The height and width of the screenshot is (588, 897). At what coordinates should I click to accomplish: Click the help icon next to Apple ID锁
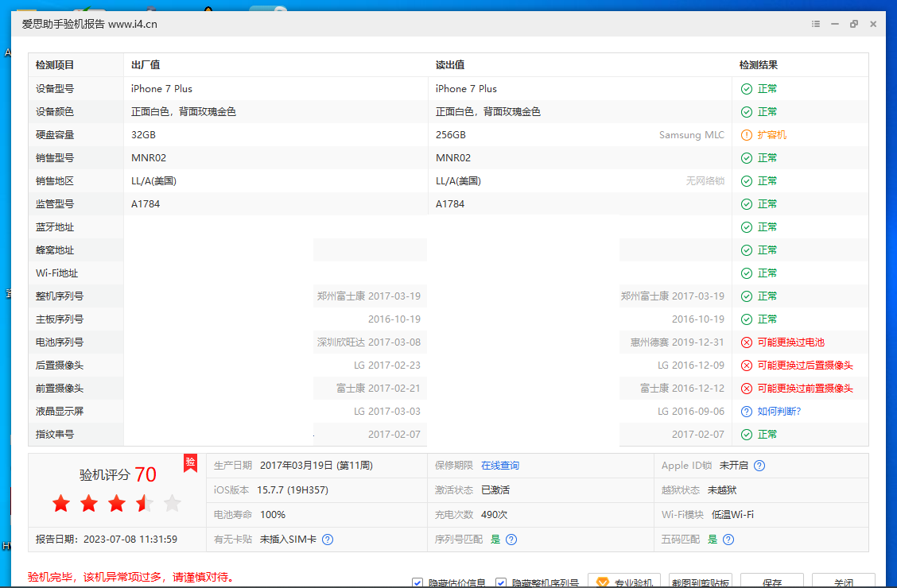pyautogui.click(x=759, y=466)
